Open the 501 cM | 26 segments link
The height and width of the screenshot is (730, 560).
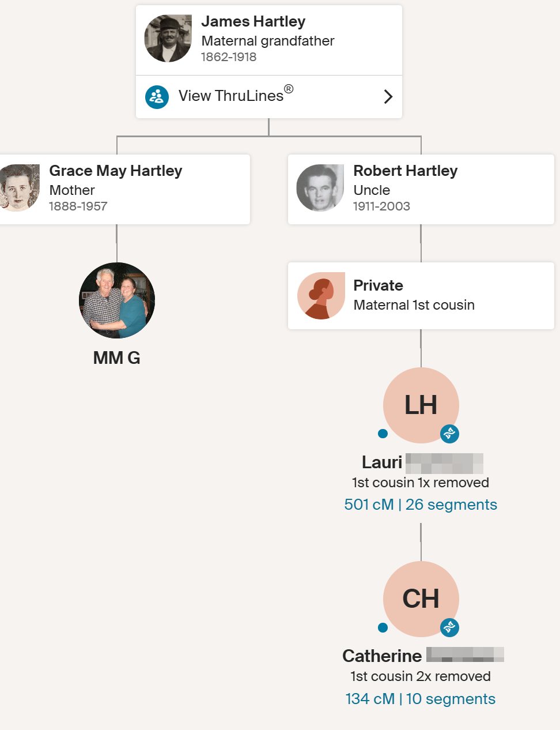pyautogui.click(x=421, y=505)
